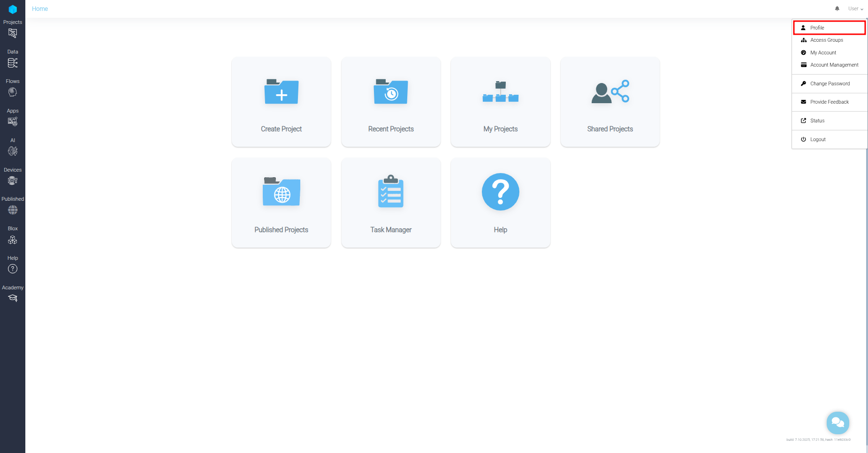Select the Data icon in the sidebar
Image resolution: width=868 pixels, height=453 pixels.
tap(13, 63)
